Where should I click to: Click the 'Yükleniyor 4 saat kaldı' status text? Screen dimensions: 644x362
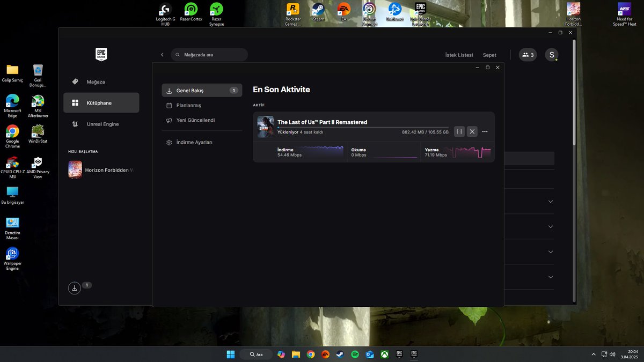300,132
